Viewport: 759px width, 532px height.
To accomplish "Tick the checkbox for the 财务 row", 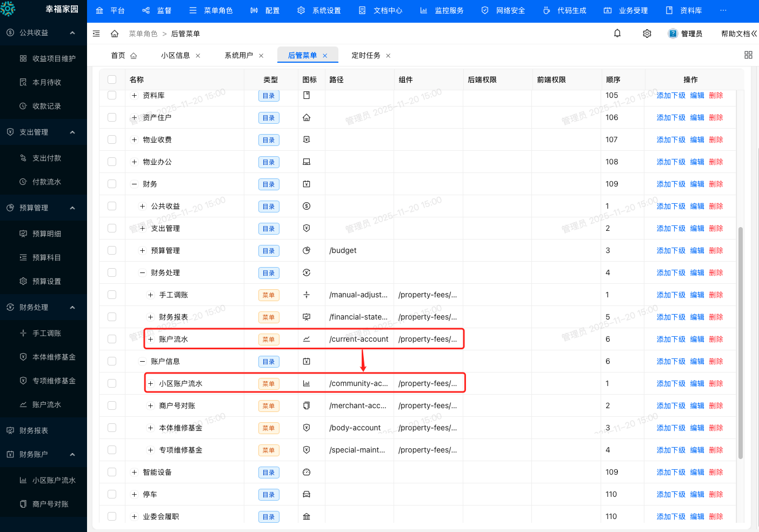I will [112, 184].
